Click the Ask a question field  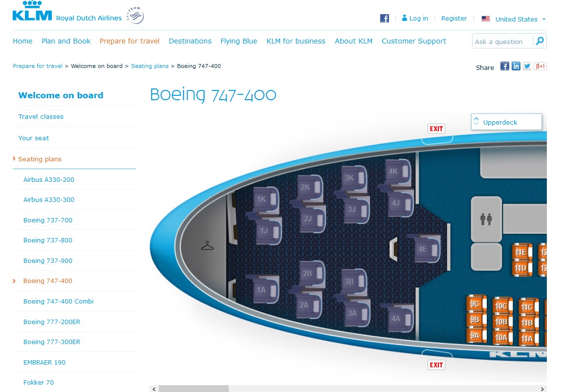(502, 42)
